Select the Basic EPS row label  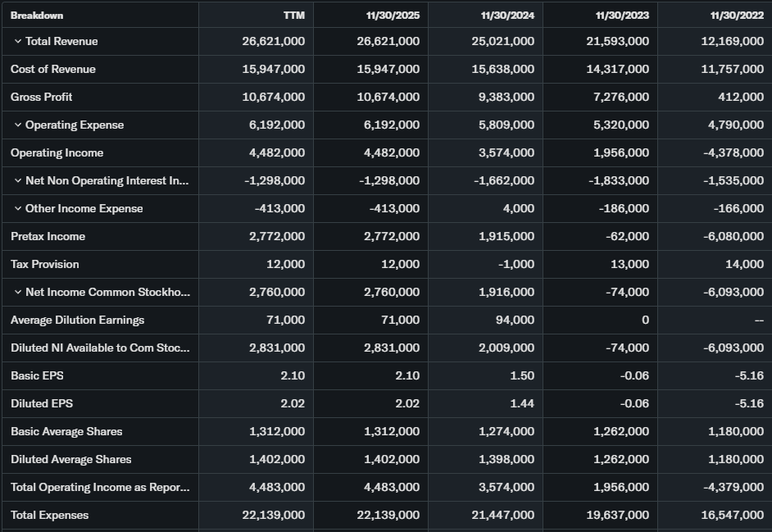pyautogui.click(x=37, y=376)
